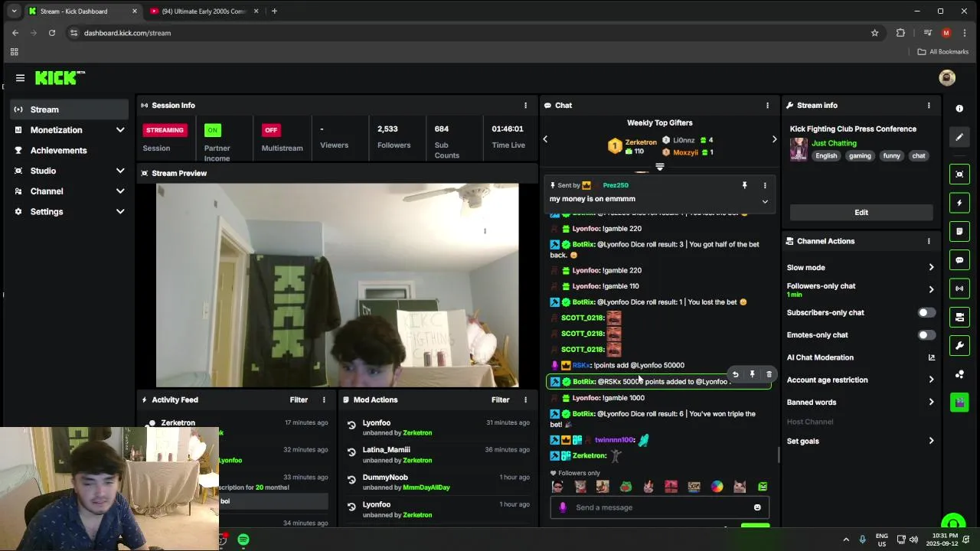Screen dimensions: 980x551
Task: Open the emoji picker in message box
Action: [757, 507]
